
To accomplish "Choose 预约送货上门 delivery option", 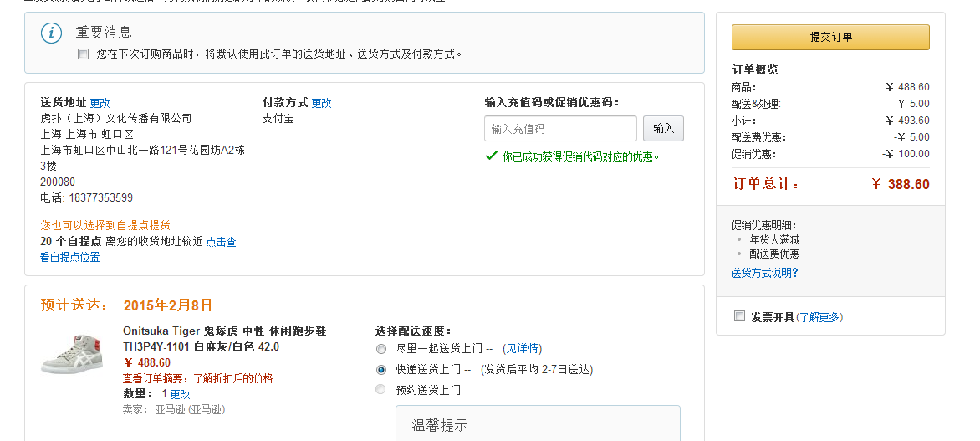I will tap(380, 390).
